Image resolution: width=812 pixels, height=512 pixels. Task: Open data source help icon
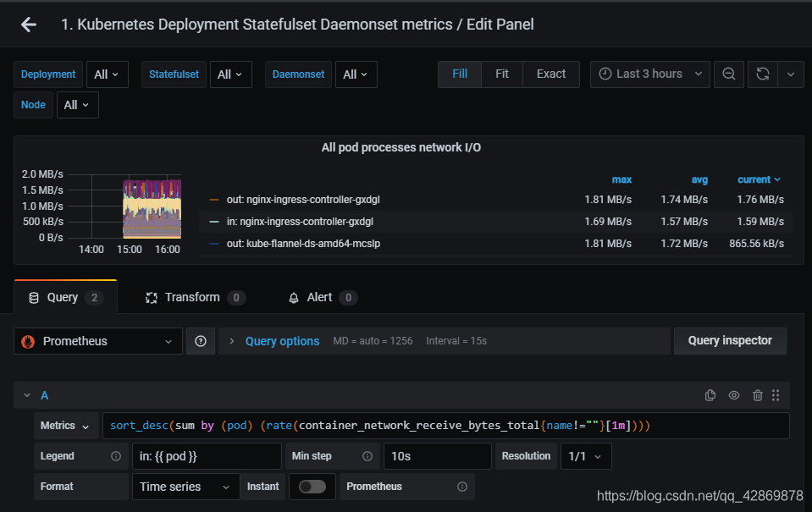click(x=201, y=341)
